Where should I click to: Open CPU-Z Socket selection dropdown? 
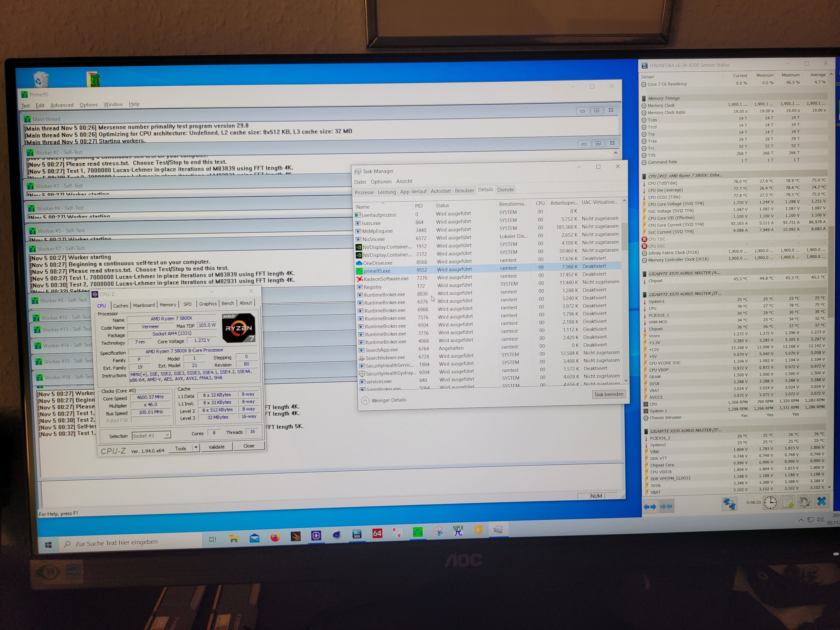pyautogui.click(x=151, y=435)
